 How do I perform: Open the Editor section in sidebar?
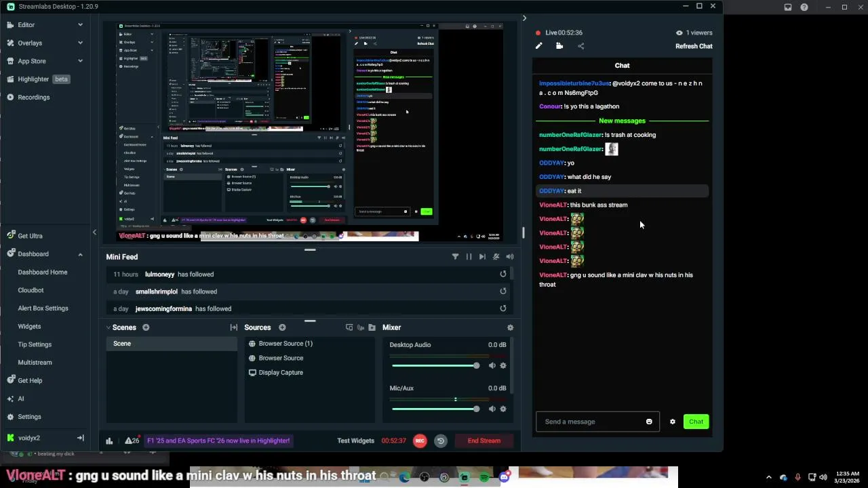pos(26,25)
